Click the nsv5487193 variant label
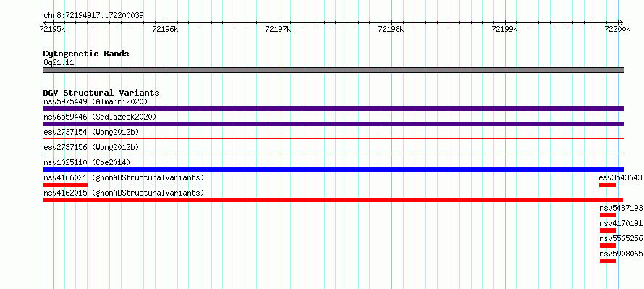Screen dimensions: 644x289 click(x=621, y=208)
